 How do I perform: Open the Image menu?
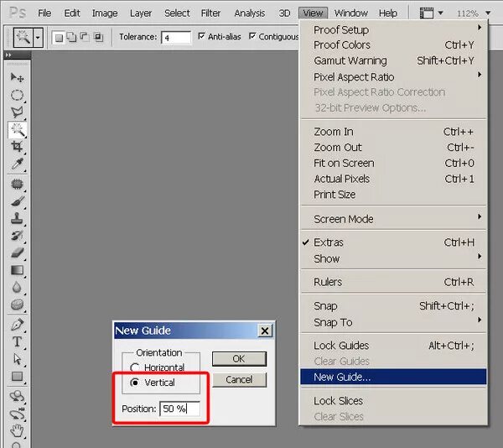tap(105, 13)
